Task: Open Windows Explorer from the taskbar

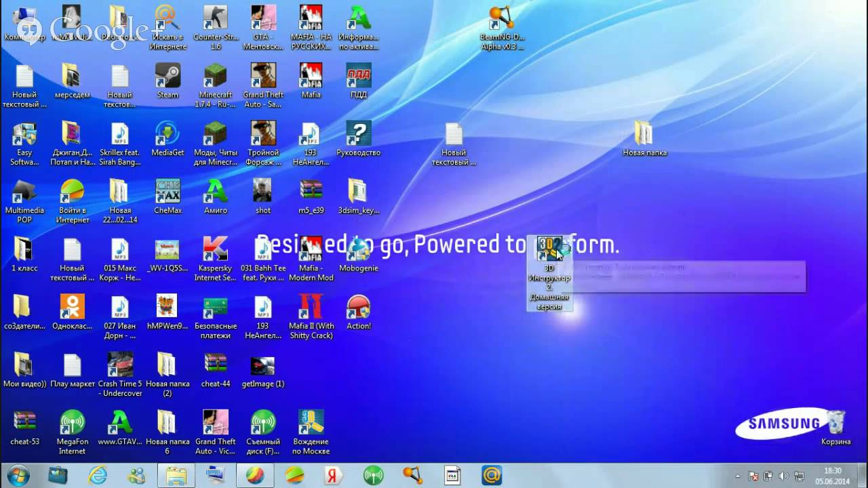Action: (176, 476)
